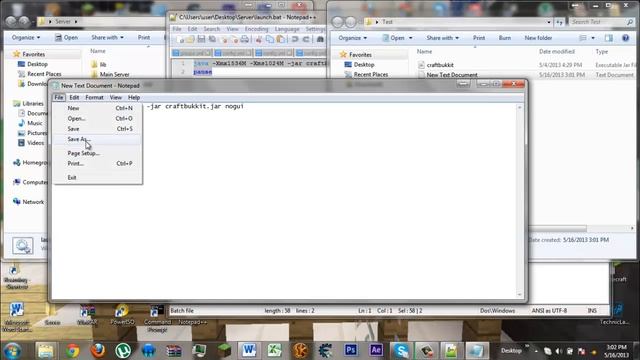This screenshot has height=360, width=640.
Task: Expand Organize dropdown in Test explorer window
Action: 353,38
